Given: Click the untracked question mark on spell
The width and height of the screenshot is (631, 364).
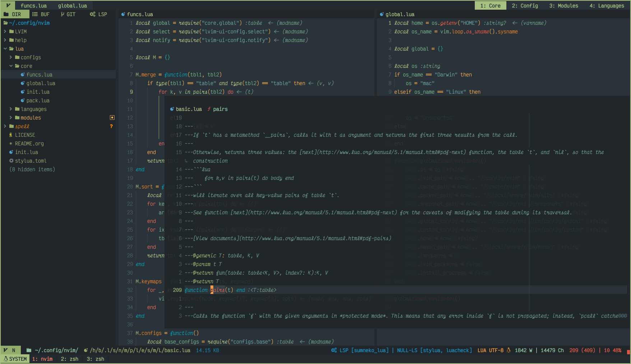Looking at the screenshot, I should point(111,126).
